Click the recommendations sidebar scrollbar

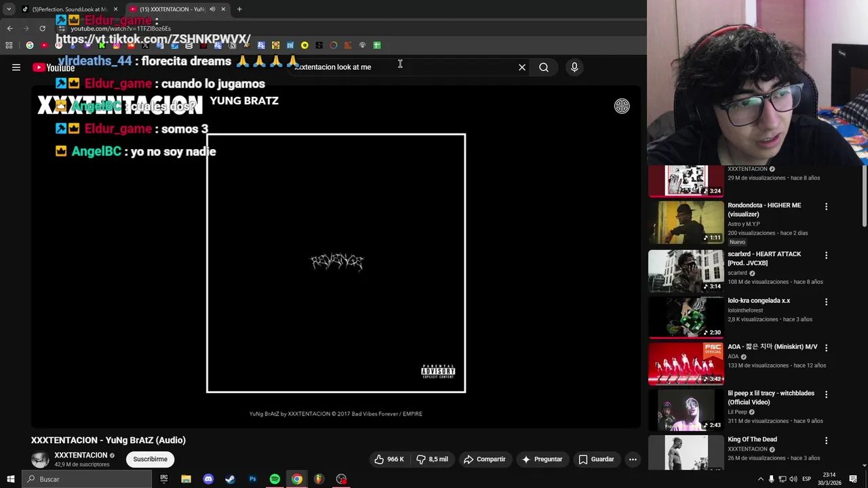pyautogui.click(x=864, y=197)
